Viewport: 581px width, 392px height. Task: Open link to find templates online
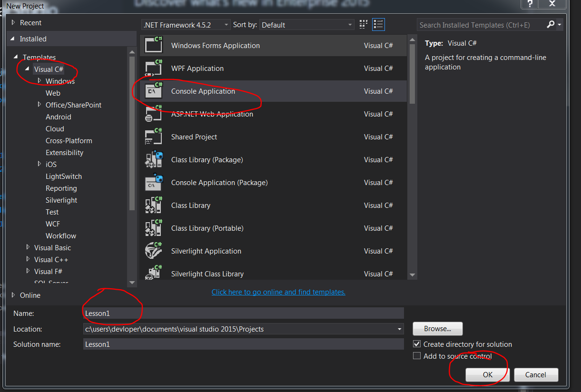pos(278,292)
